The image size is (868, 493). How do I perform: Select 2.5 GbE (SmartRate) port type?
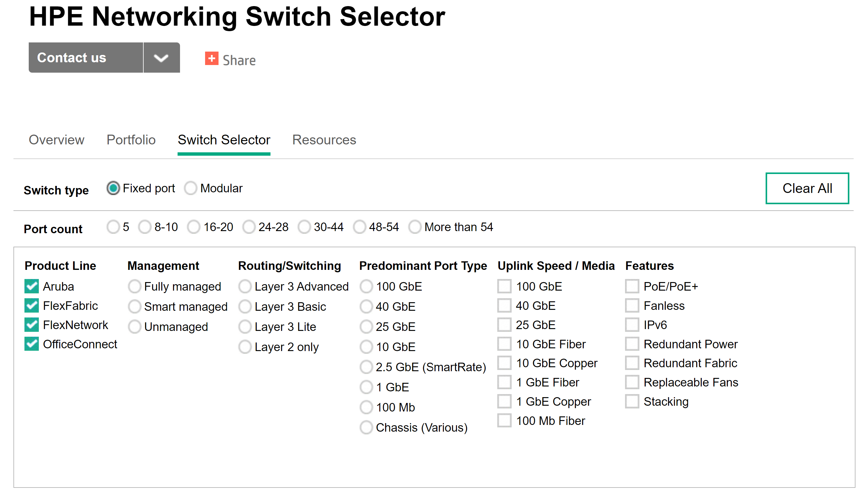(x=366, y=367)
